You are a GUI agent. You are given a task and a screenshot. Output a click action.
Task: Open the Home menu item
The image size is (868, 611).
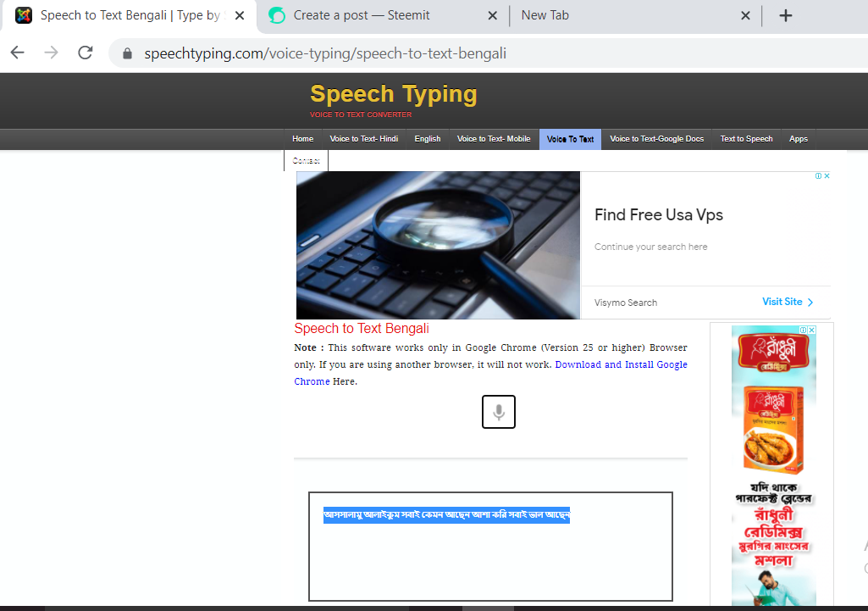[x=303, y=139]
